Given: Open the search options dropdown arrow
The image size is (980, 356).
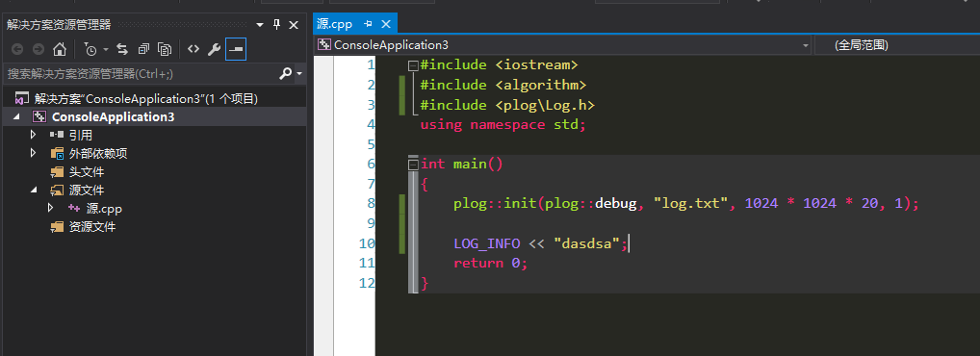Looking at the screenshot, I should pos(299,74).
